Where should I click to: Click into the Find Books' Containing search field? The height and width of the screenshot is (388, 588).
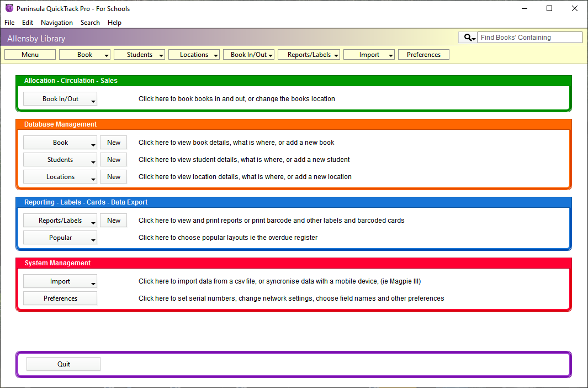click(x=529, y=38)
